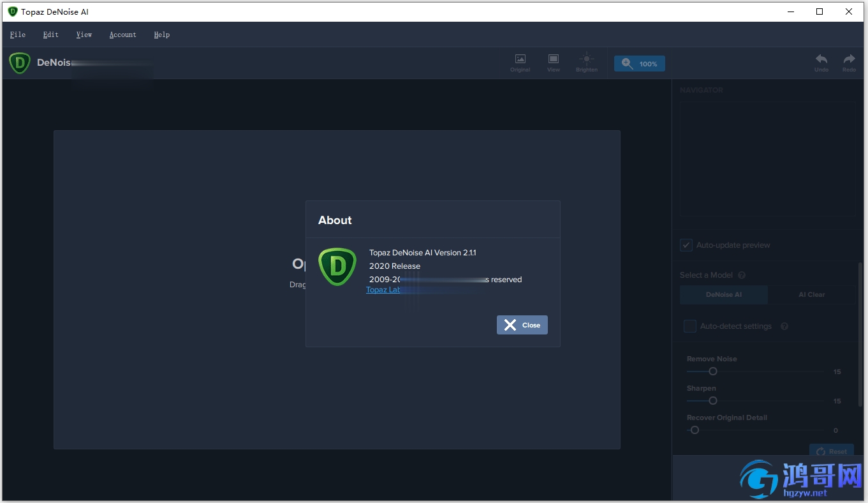Click the 'Topaz DeNoise AI Version 2.1.1' text
This screenshot has height=503, width=868.
(x=423, y=253)
